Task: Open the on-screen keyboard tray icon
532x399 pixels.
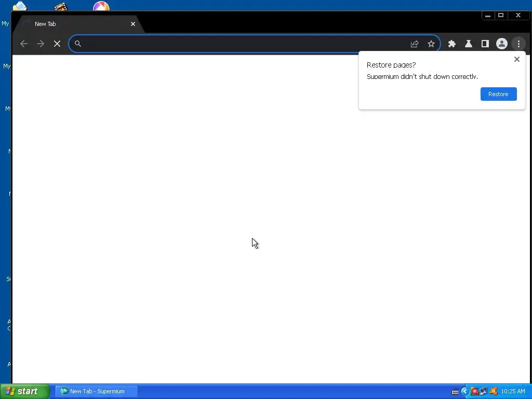Action: tap(455, 392)
